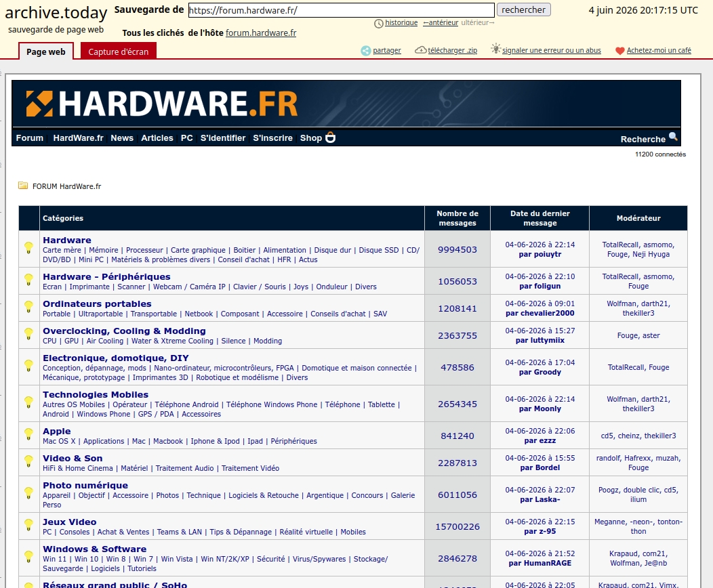This screenshot has height=588, width=713.
Task: Open the Carte graphique subcategory
Action: (x=198, y=250)
